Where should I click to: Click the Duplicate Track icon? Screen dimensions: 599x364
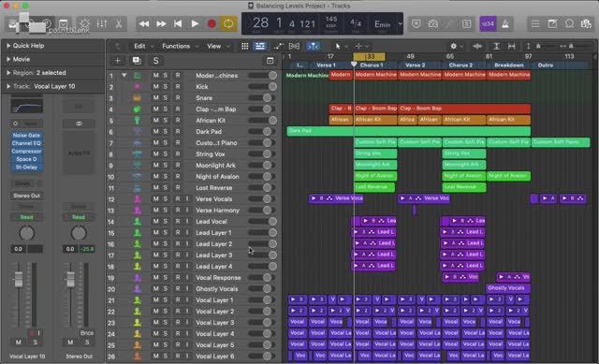tap(137, 60)
